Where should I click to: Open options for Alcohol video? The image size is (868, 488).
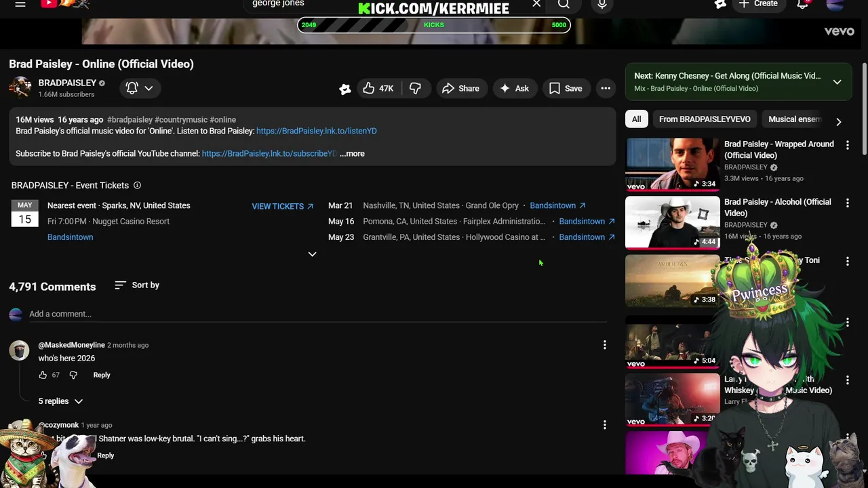point(848,203)
